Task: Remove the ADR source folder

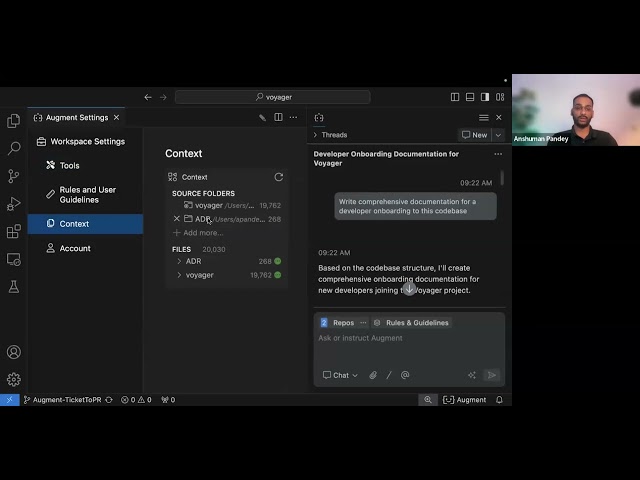Action: click(x=177, y=219)
